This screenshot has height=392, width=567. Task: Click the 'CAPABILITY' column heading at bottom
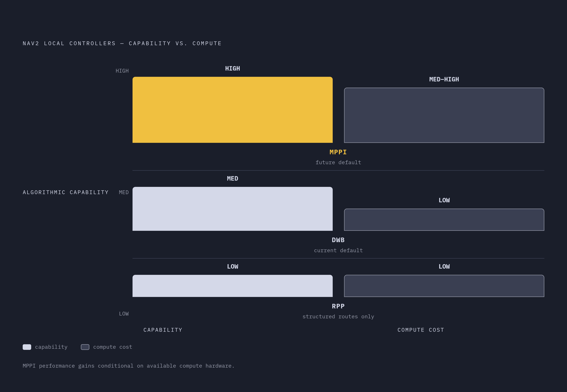(163, 330)
